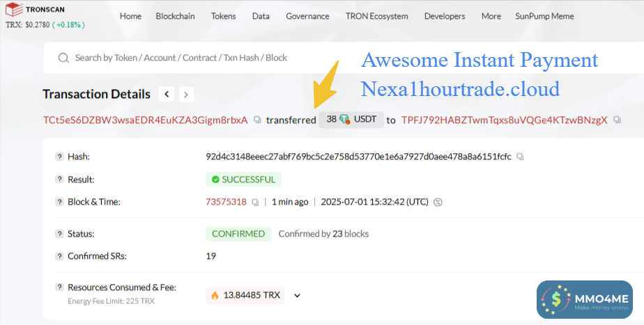Open the Tokens menu
644x325 pixels.
(x=224, y=16)
